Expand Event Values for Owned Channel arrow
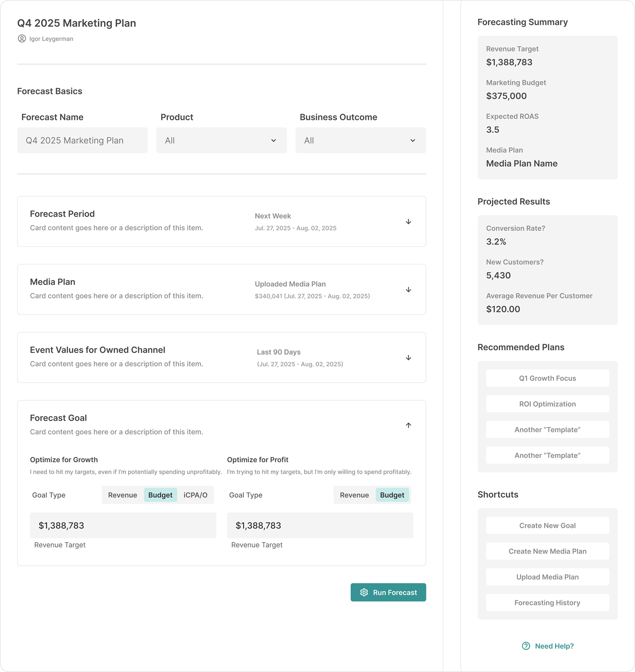This screenshot has width=635, height=672. click(408, 358)
